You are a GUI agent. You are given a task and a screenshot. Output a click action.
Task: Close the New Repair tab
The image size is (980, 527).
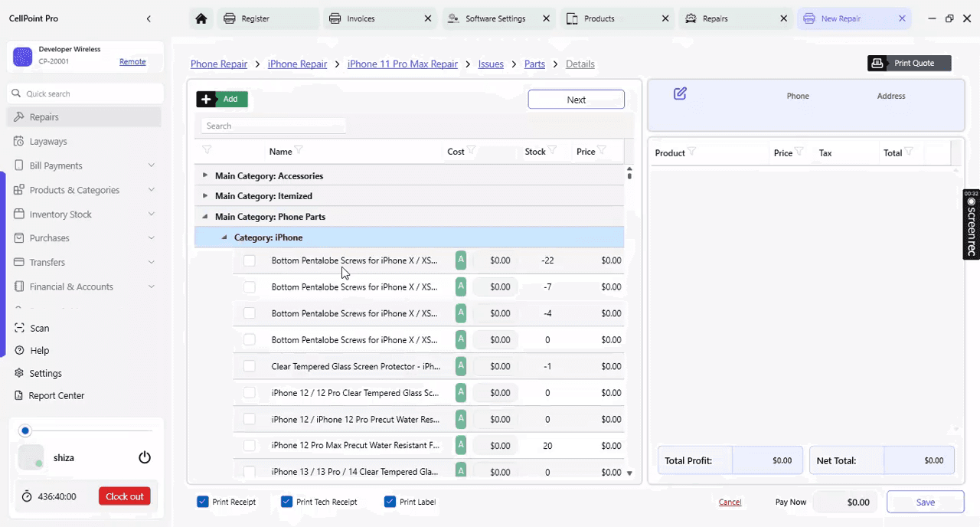902,18
